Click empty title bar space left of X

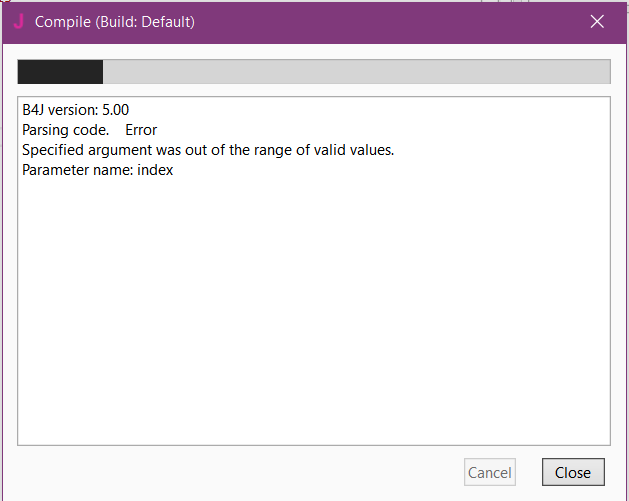(400, 21)
